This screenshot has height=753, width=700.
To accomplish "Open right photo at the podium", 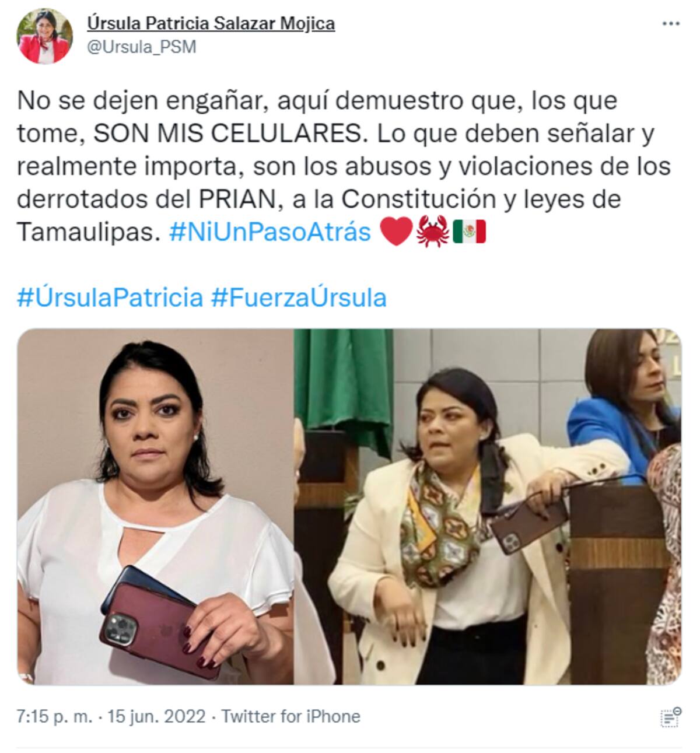I will (x=488, y=506).
